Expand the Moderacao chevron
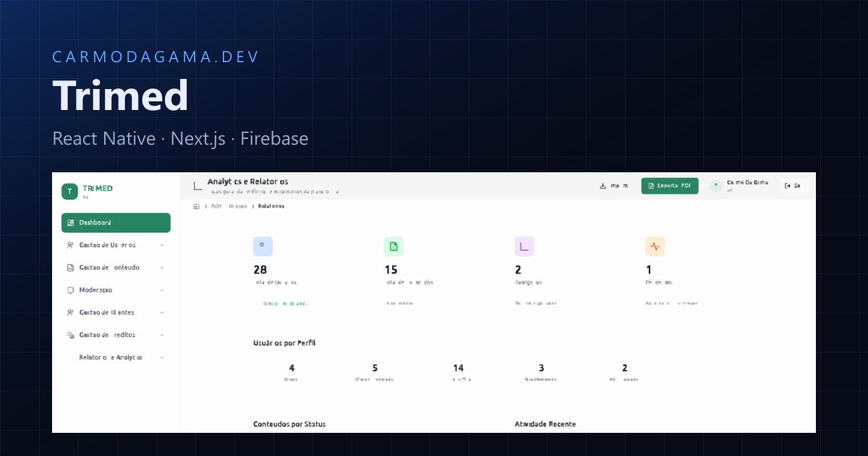 (162, 290)
